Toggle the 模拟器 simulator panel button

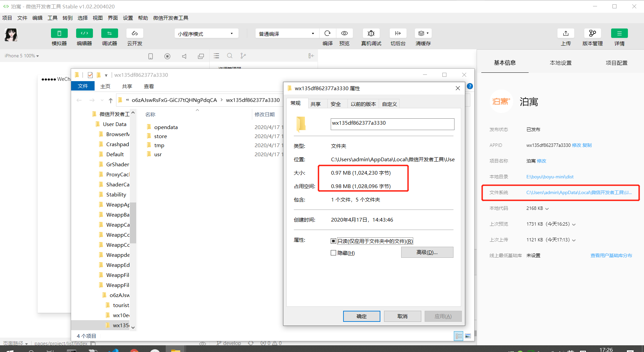coord(59,34)
